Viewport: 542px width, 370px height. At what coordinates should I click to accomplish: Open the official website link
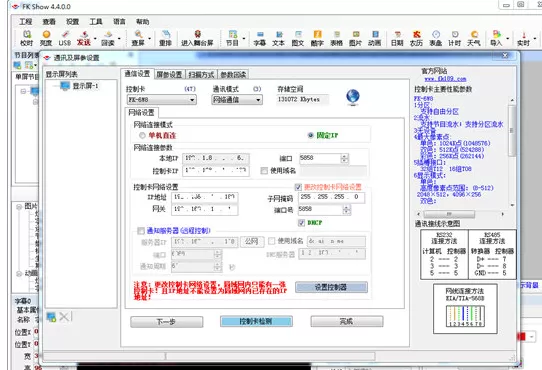point(445,79)
